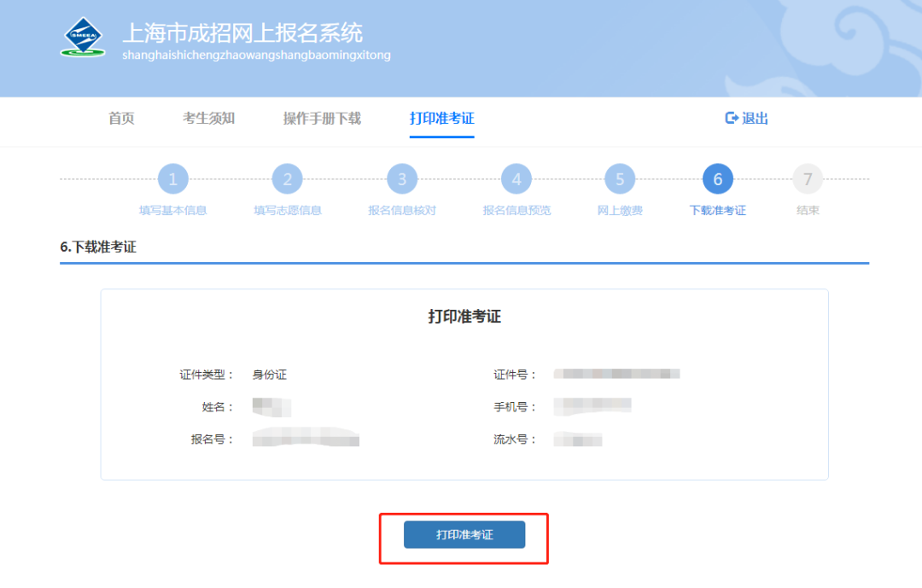Jump to step 2 circle 填写志愿信息

(x=287, y=179)
